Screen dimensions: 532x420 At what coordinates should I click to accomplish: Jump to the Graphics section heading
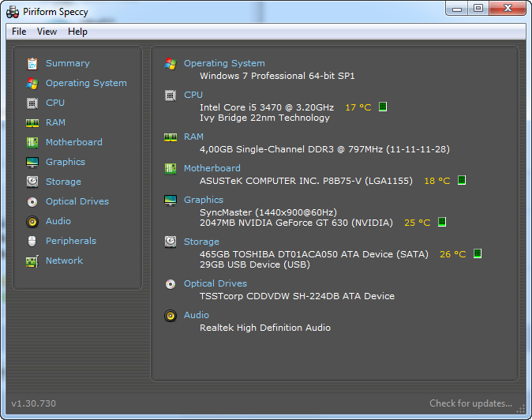203,200
